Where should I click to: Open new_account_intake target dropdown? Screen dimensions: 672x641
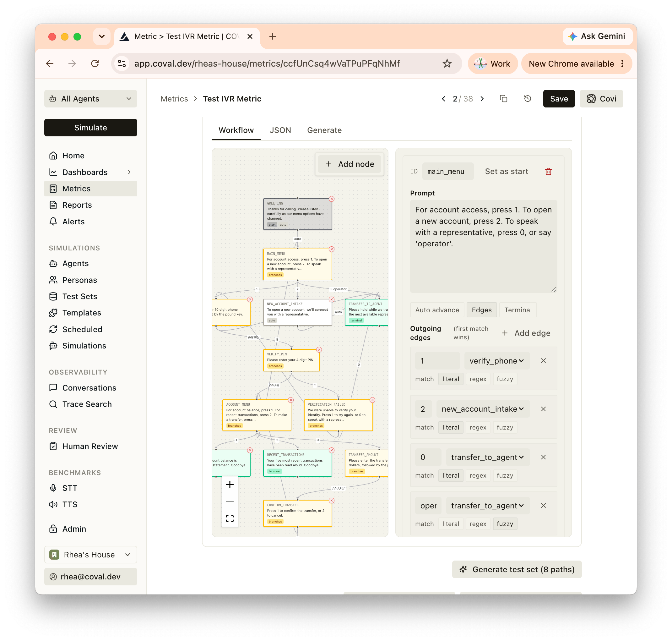tap(483, 409)
